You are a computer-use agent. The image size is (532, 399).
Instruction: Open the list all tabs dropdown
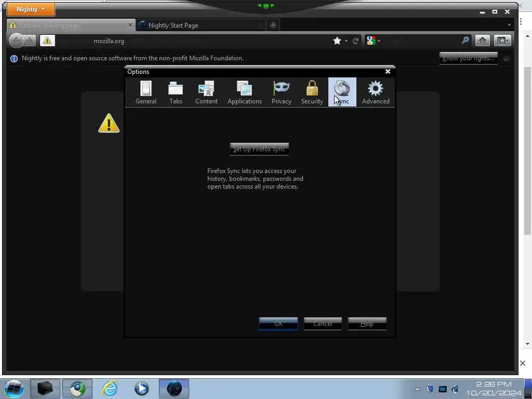click(509, 25)
